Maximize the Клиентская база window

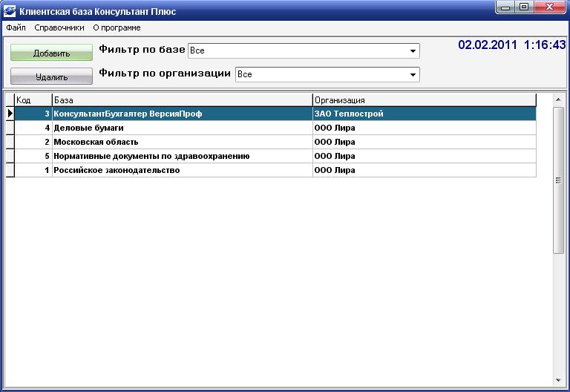[x=524, y=7]
